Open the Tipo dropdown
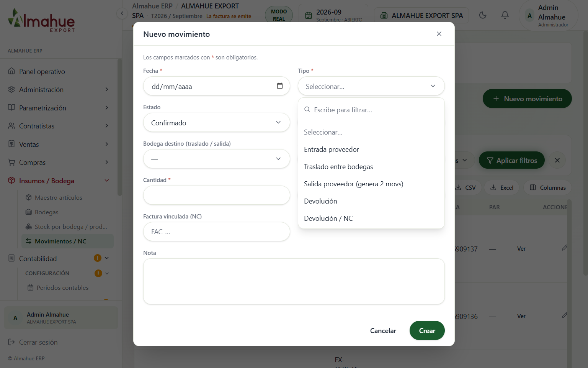Viewport: 588px width, 368px height. [371, 86]
